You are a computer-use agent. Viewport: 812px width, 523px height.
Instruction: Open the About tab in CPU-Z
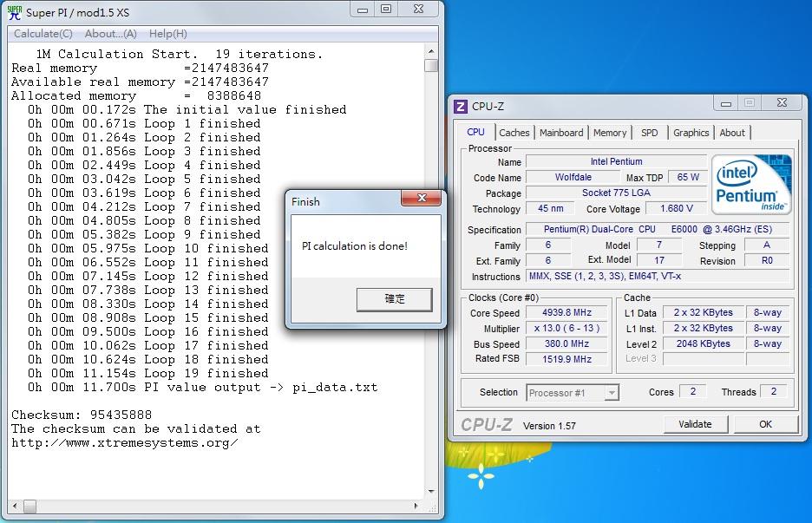click(x=731, y=133)
